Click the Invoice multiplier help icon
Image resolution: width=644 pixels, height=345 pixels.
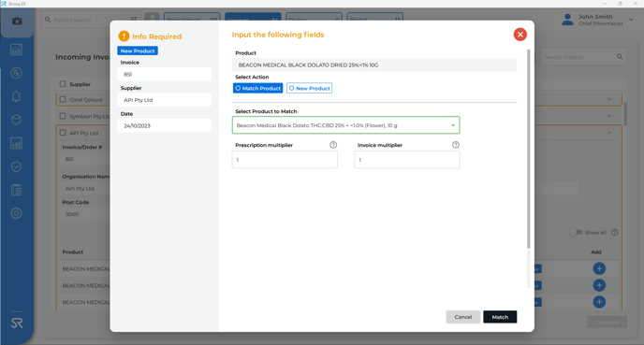point(456,145)
